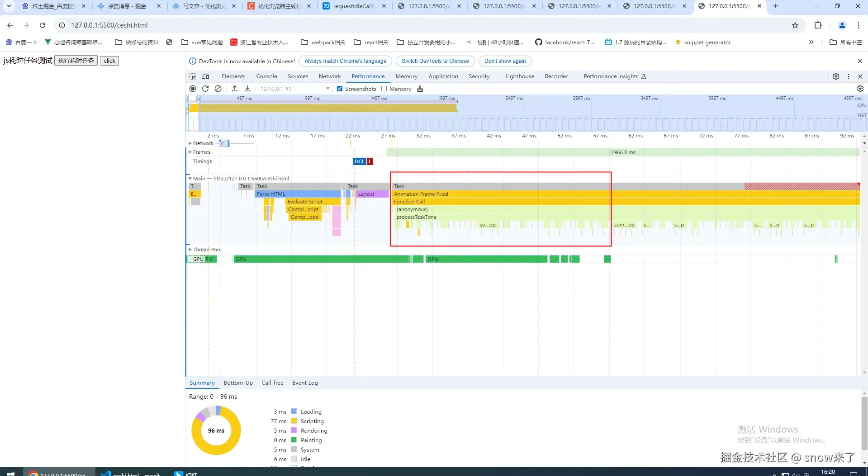
Task: Click the Save profile download icon
Action: tap(247, 89)
